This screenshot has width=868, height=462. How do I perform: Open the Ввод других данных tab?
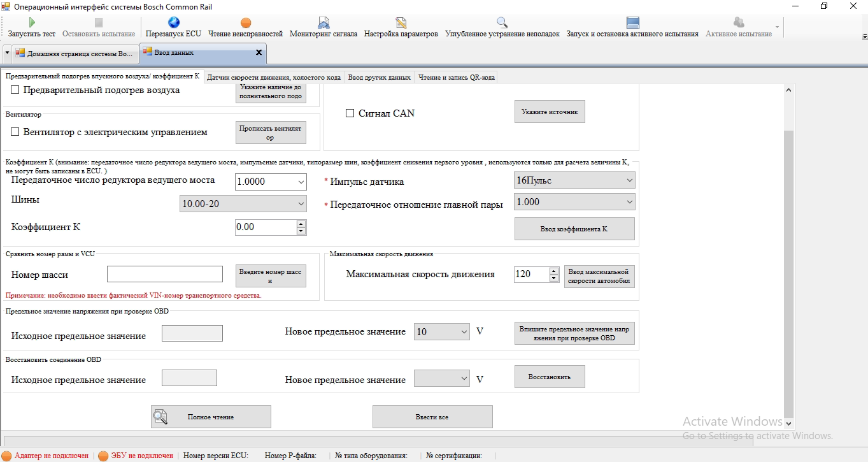point(380,78)
